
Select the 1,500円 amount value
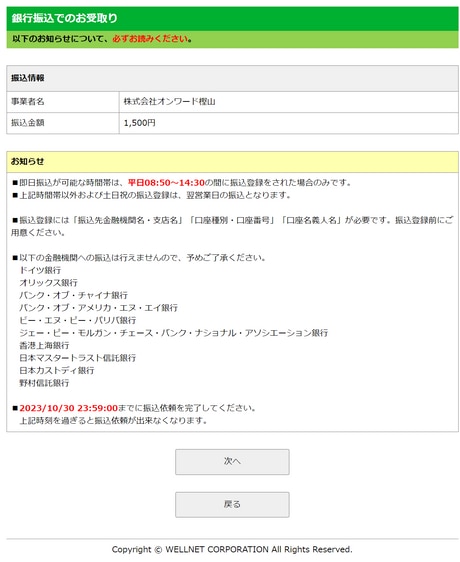[139, 123]
